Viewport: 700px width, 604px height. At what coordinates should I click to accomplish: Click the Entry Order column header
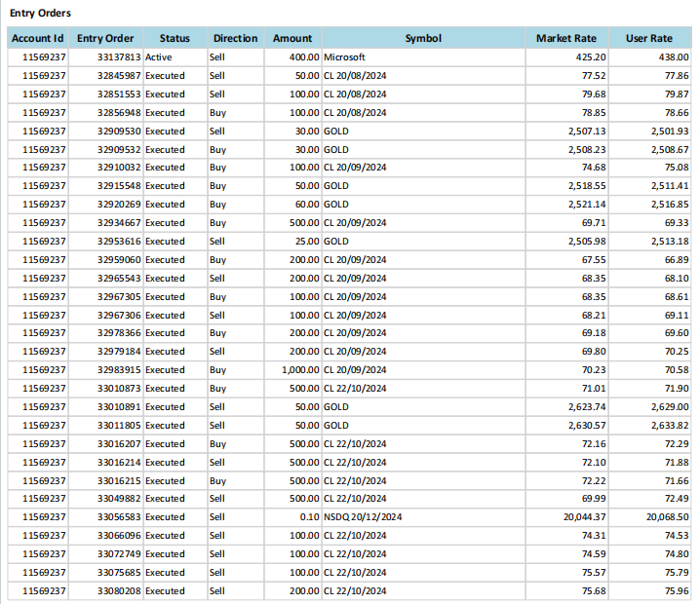point(105,38)
